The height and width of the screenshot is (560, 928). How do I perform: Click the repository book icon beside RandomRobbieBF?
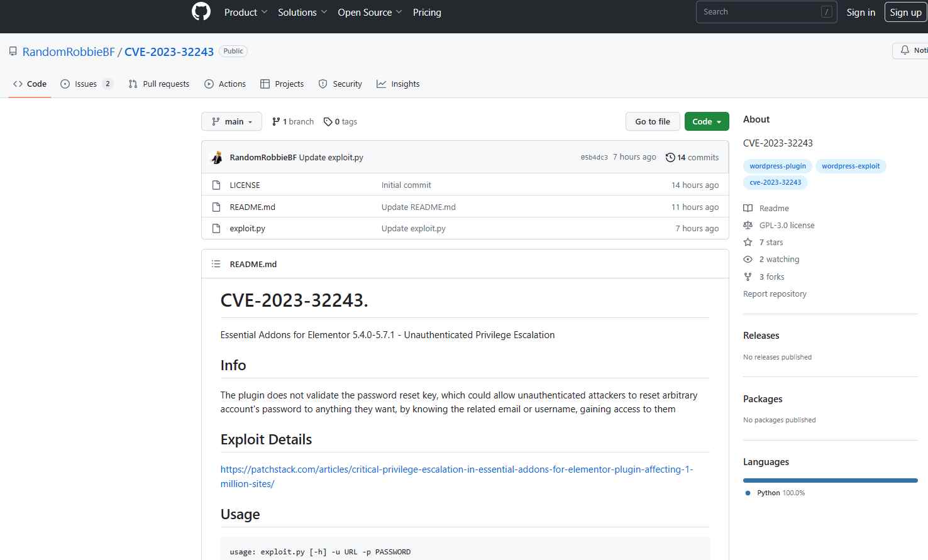[x=13, y=52]
